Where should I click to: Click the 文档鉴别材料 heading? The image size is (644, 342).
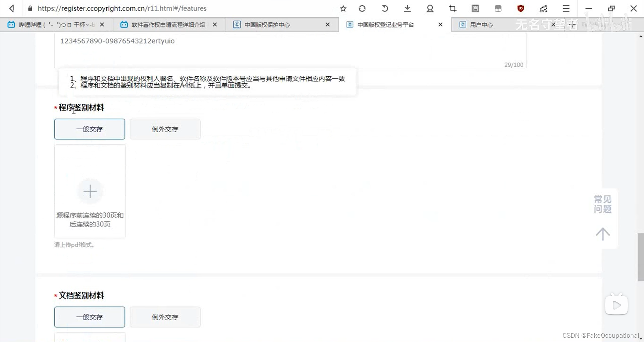click(x=81, y=295)
